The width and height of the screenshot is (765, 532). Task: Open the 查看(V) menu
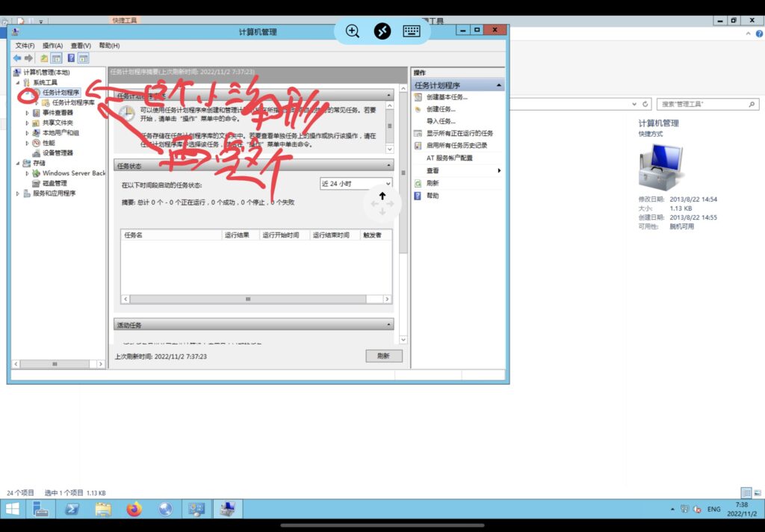point(81,46)
